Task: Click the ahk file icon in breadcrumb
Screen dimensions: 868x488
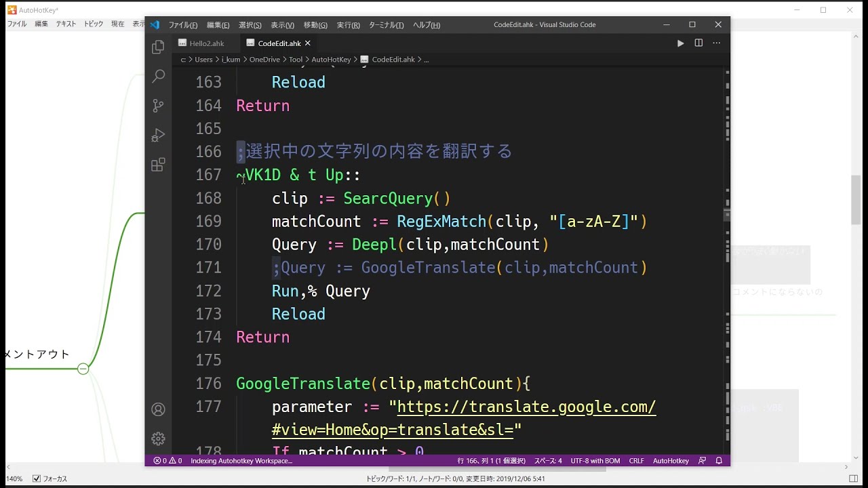Action: pyautogui.click(x=365, y=60)
